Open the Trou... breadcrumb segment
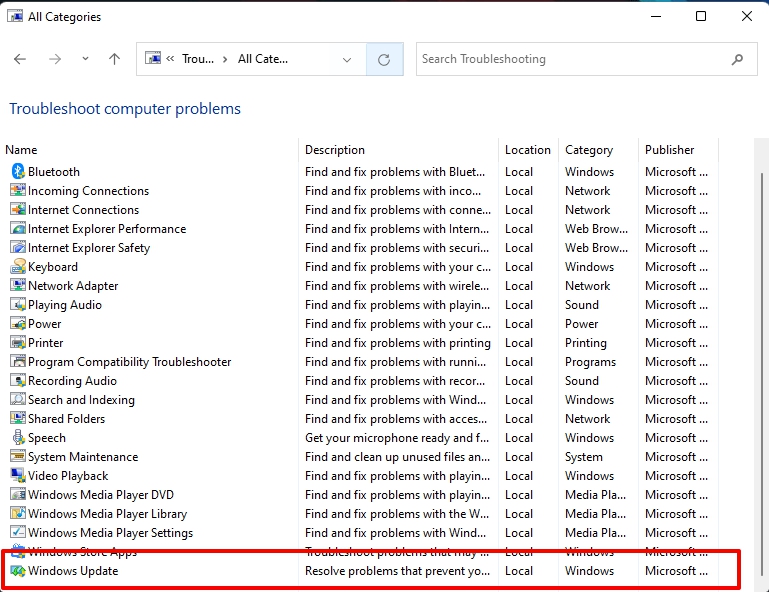 (198, 59)
